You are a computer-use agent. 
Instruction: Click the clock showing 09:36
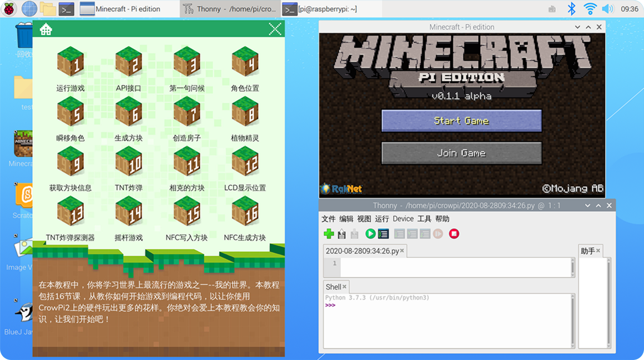[x=630, y=9]
